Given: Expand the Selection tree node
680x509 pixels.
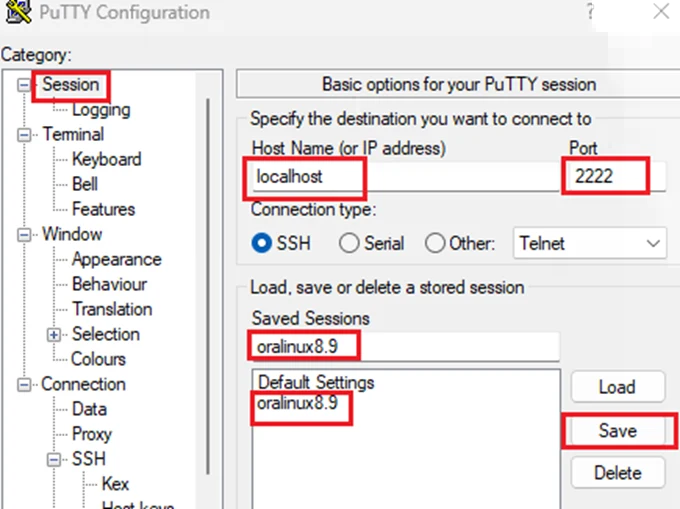Looking at the screenshot, I should click(54, 335).
